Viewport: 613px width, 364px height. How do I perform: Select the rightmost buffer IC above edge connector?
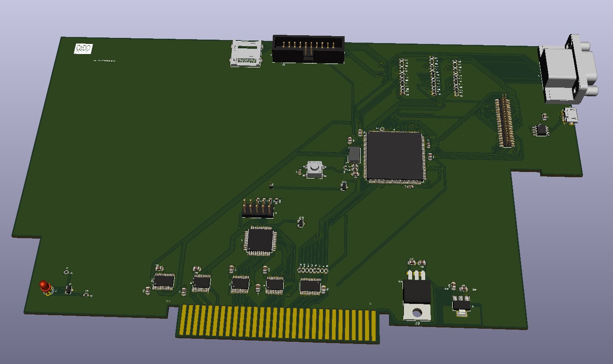pos(310,286)
